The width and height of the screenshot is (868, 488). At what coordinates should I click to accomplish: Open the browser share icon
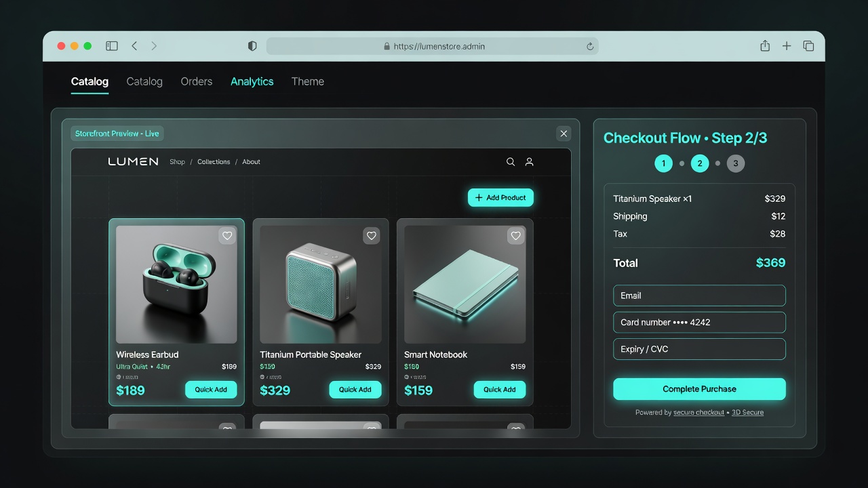[765, 46]
